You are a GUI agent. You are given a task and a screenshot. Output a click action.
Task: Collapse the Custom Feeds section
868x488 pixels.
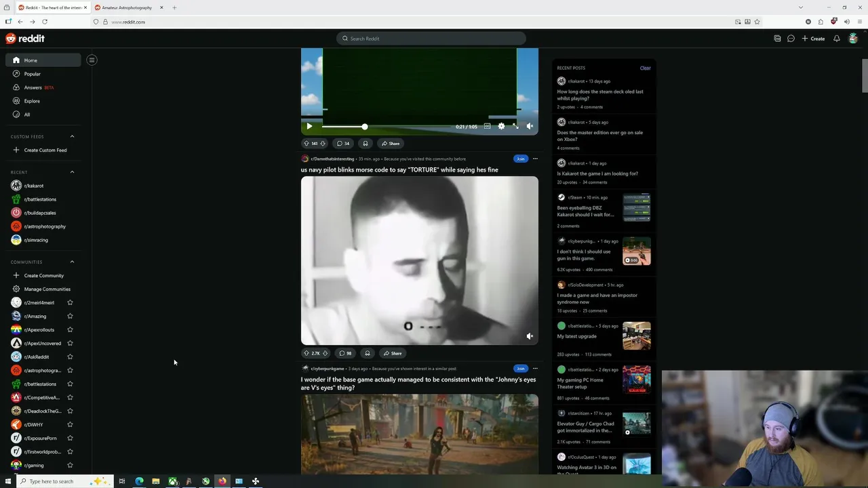(x=72, y=136)
